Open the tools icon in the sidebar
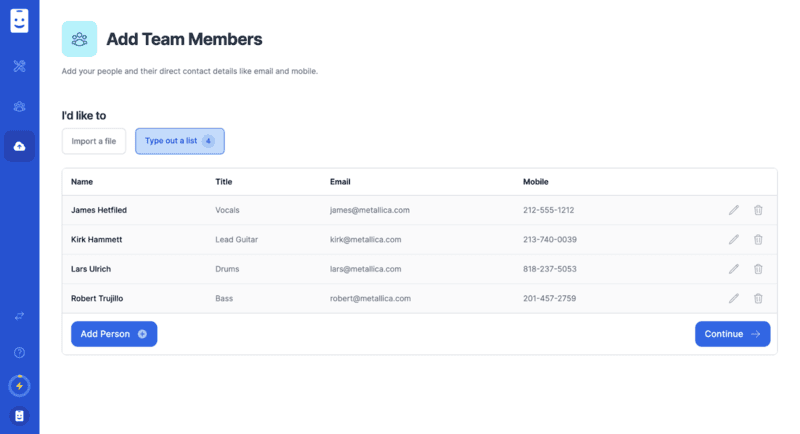The height and width of the screenshot is (434, 800). (19, 67)
